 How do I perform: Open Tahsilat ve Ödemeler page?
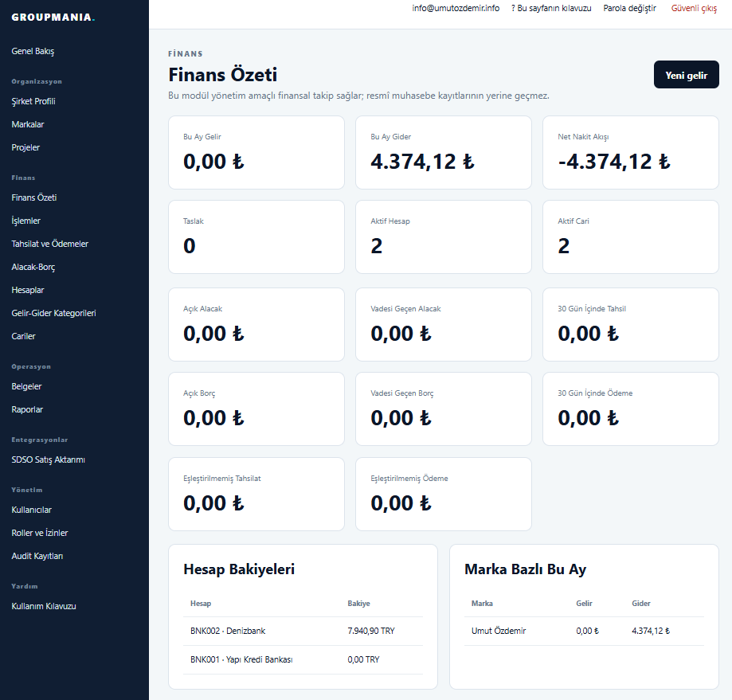[x=49, y=244]
